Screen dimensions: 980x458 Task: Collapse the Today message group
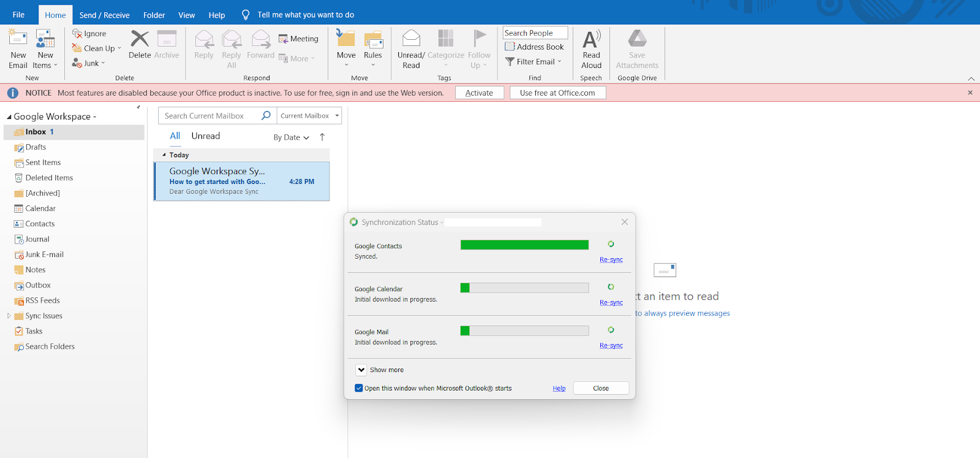164,155
